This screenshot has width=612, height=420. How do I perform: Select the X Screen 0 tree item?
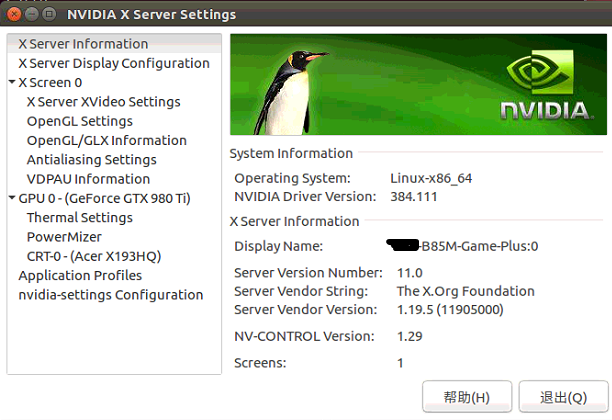(50, 83)
